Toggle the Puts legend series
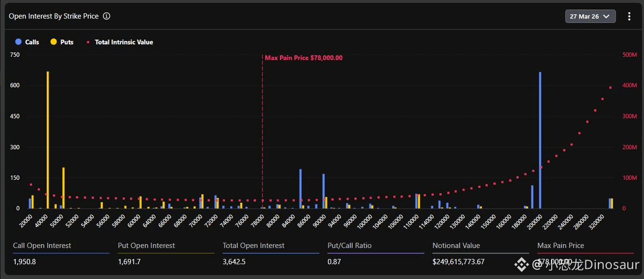This screenshot has width=644, height=279. pyautogui.click(x=62, y=42)
